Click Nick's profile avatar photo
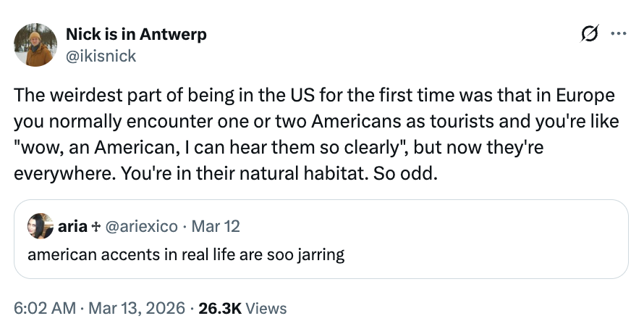This screenshot has height=329, width=644. 34,44
